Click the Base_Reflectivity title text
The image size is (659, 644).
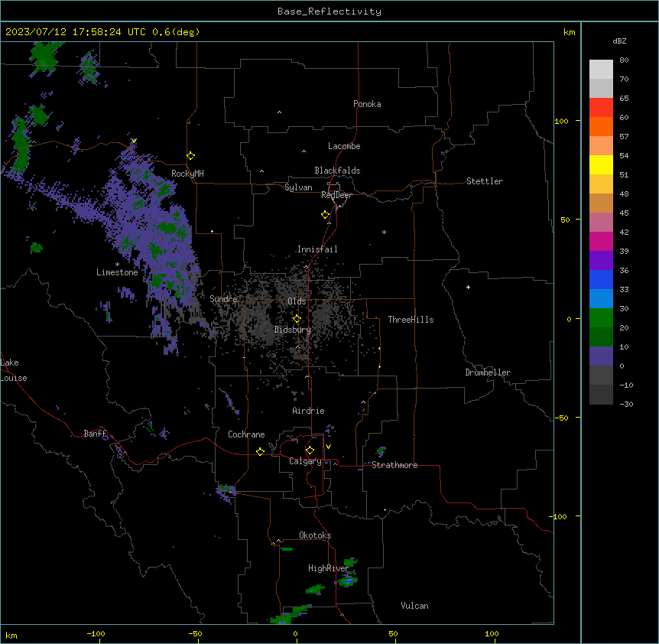[329, 11]
